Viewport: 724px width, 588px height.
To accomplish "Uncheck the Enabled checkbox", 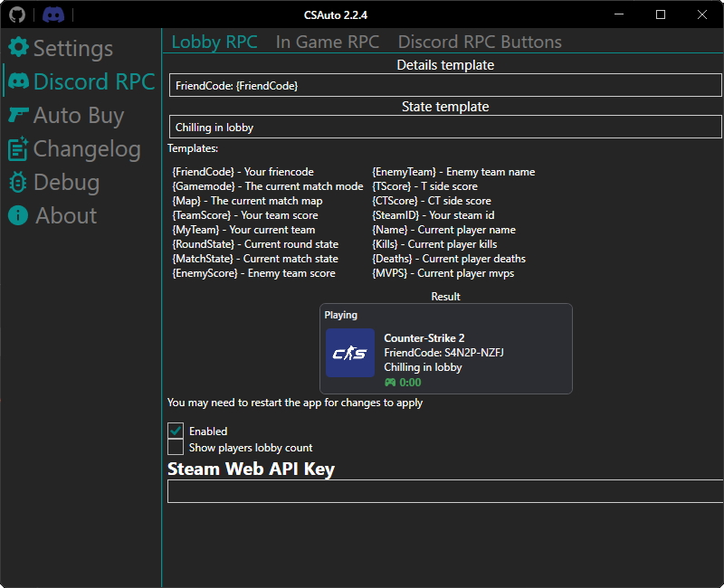I will [x=176, y=431].
